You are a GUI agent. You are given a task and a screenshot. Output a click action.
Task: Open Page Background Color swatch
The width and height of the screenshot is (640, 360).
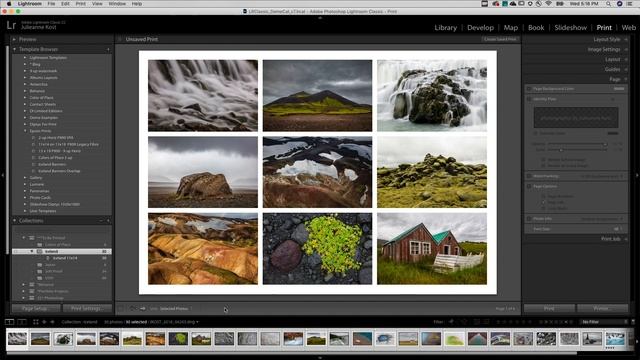(619, 89)
